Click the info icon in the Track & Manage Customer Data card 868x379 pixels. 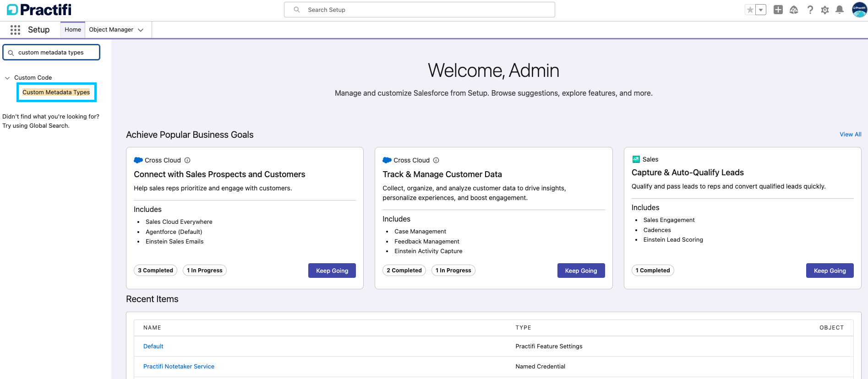point(436,160)
